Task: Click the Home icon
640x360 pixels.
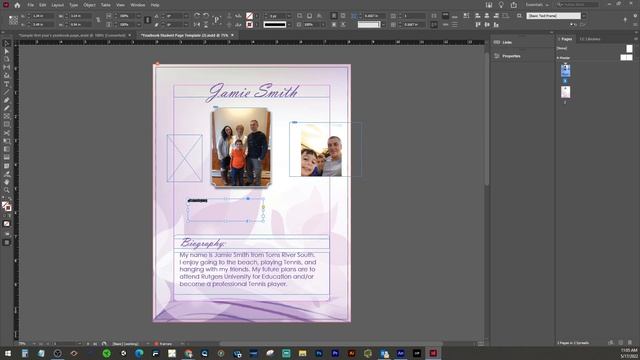Action: pyautogui.click(x=17, y=5)
